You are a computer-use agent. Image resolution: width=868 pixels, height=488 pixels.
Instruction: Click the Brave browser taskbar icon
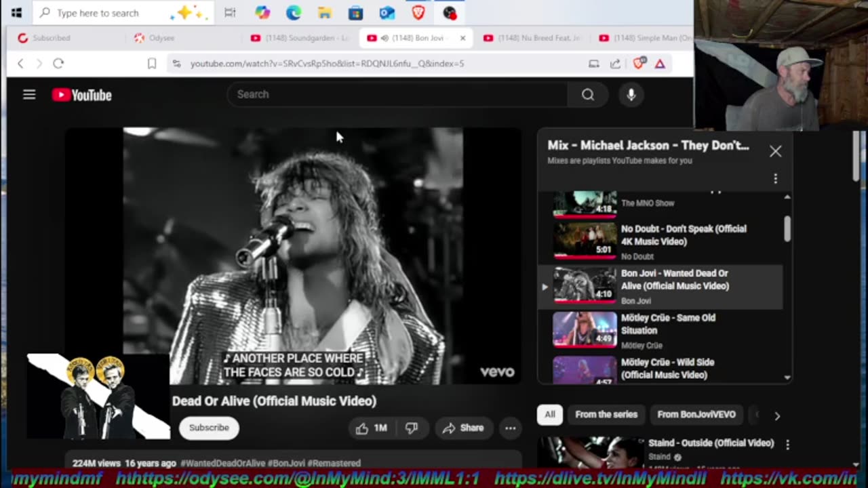pos(418,12)
